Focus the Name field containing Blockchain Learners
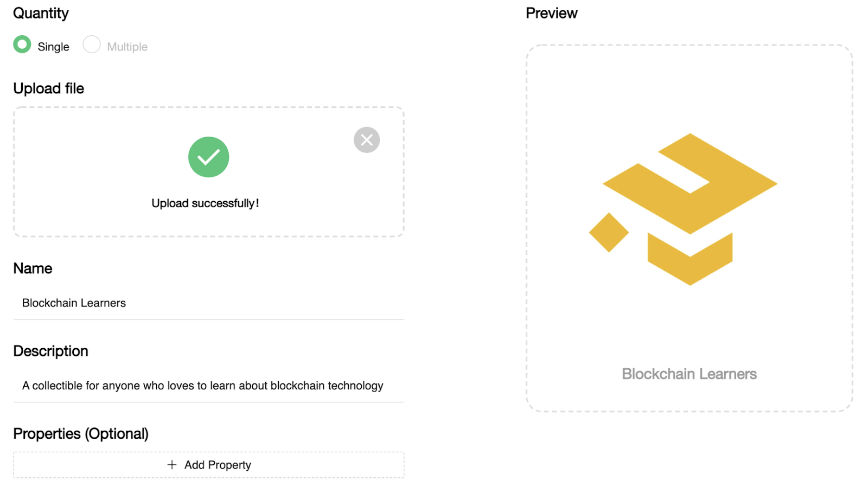The width and height of the screenshot is (868, 487). point(208,303)
